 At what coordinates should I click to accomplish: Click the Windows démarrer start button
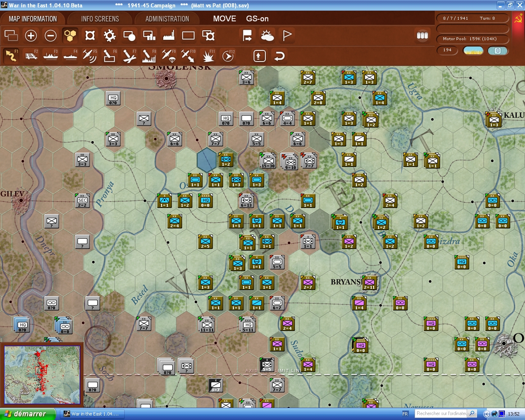click(27, 414)
